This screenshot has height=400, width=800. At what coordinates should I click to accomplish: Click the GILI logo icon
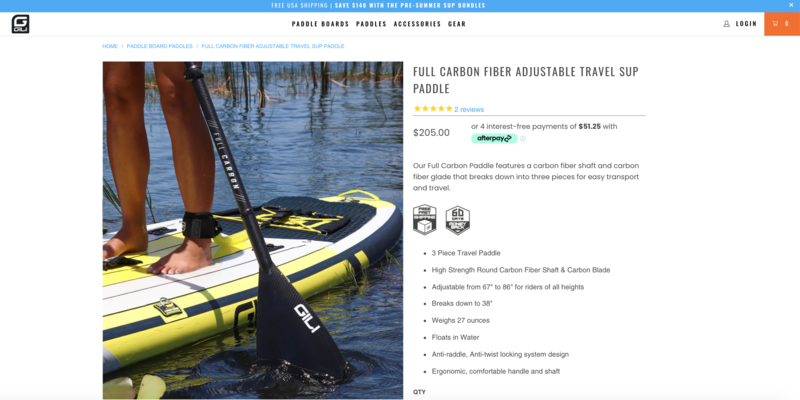[20, 24]
